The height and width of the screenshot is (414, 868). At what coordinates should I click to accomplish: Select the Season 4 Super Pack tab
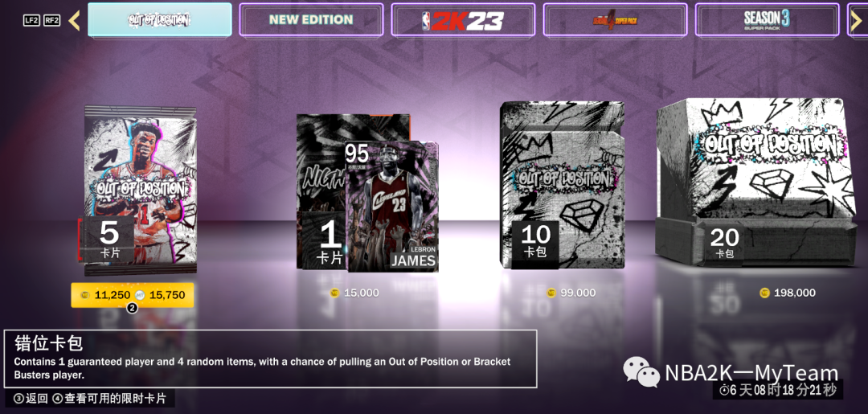(x=615, y=20)
